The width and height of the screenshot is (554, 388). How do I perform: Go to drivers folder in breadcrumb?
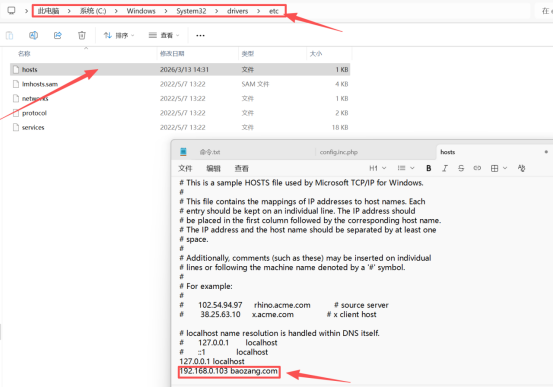click(x=237, y=11)
